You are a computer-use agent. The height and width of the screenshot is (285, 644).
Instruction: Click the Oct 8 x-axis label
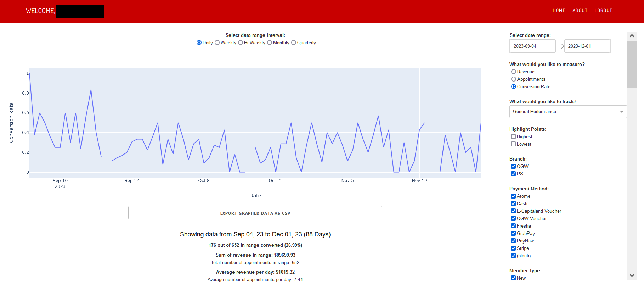pos(204,181)
